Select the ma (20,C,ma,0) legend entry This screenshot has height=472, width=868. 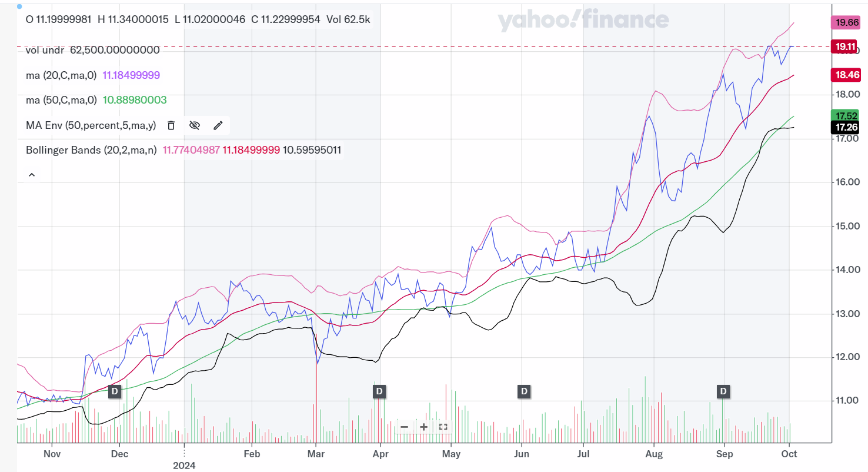(61, 75)
